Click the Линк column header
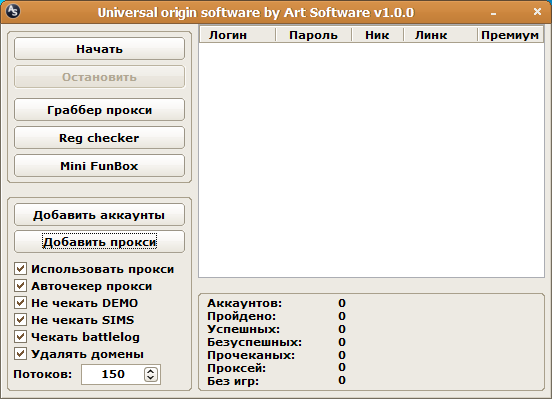Viewport: 552px width, 399px height. click(440, 35)
